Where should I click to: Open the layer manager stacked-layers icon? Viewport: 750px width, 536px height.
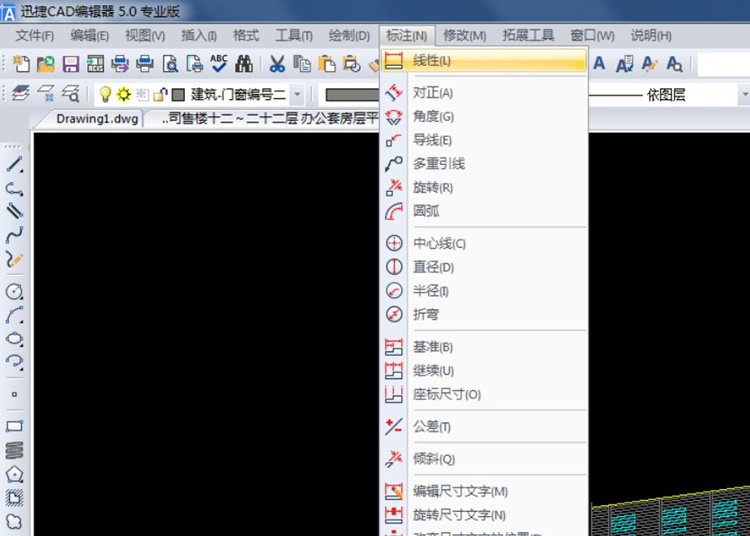point(21,94)
